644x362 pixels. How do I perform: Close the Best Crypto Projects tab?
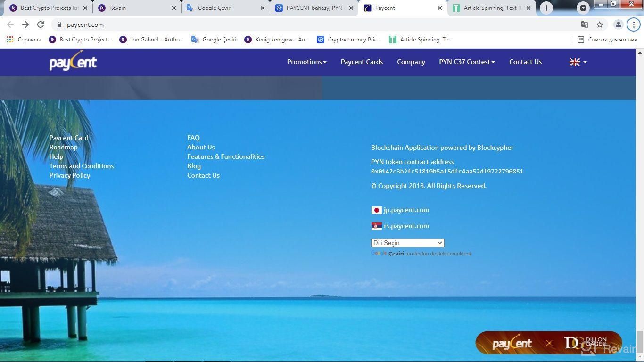(x=85, y=8)
